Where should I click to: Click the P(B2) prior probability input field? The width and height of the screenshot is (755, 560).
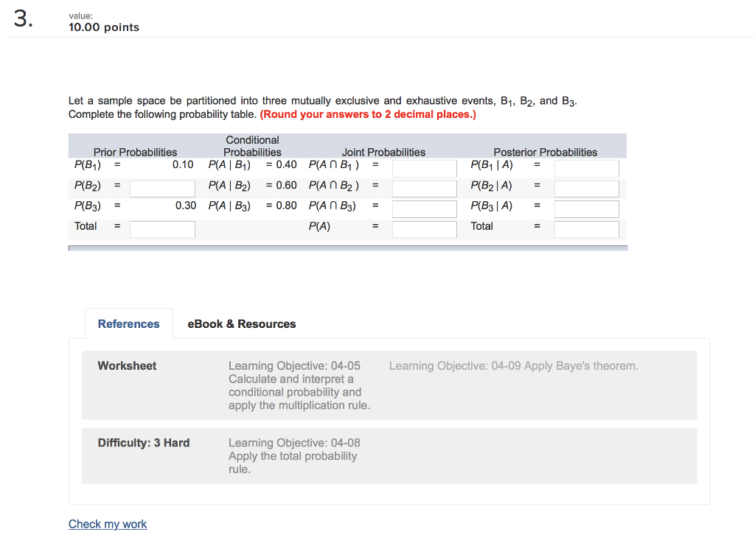coord(162,189)
